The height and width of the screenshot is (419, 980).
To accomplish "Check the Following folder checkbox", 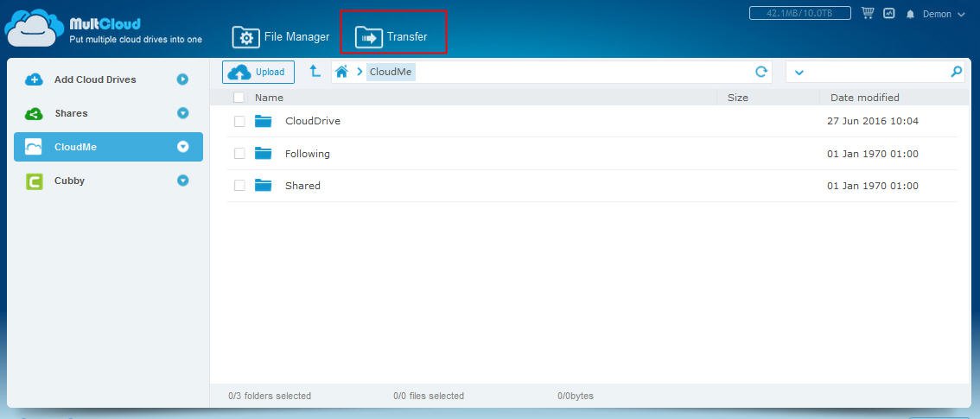I will (x=239, y=153).
